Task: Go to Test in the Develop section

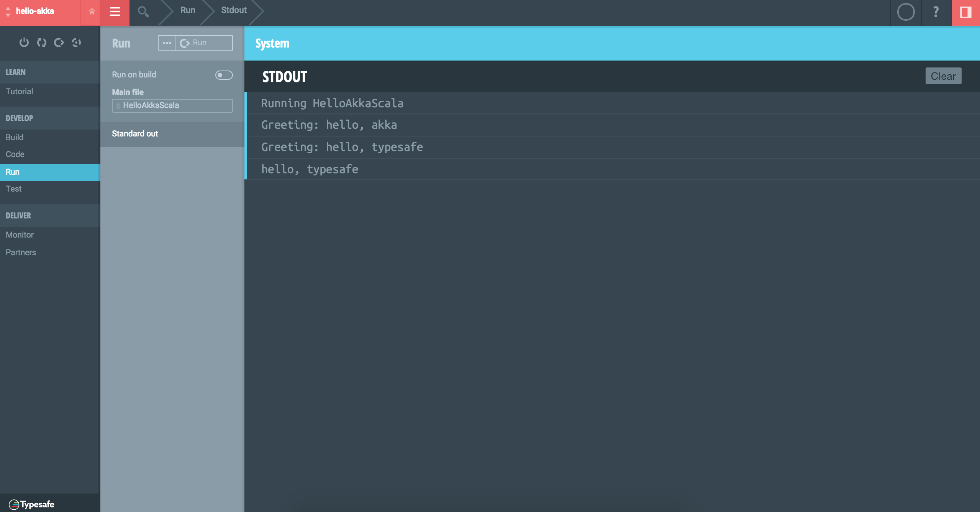Action: [x=14, y=189]
